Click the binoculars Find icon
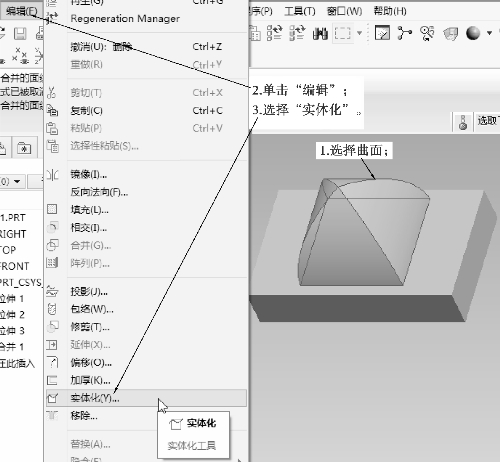 pos(320,34)
